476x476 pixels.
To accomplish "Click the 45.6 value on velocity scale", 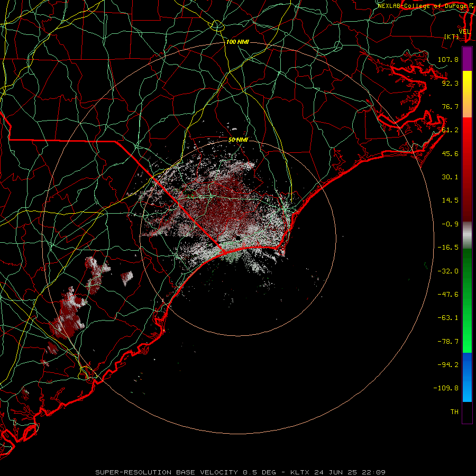I will click(x=450, y=153).
